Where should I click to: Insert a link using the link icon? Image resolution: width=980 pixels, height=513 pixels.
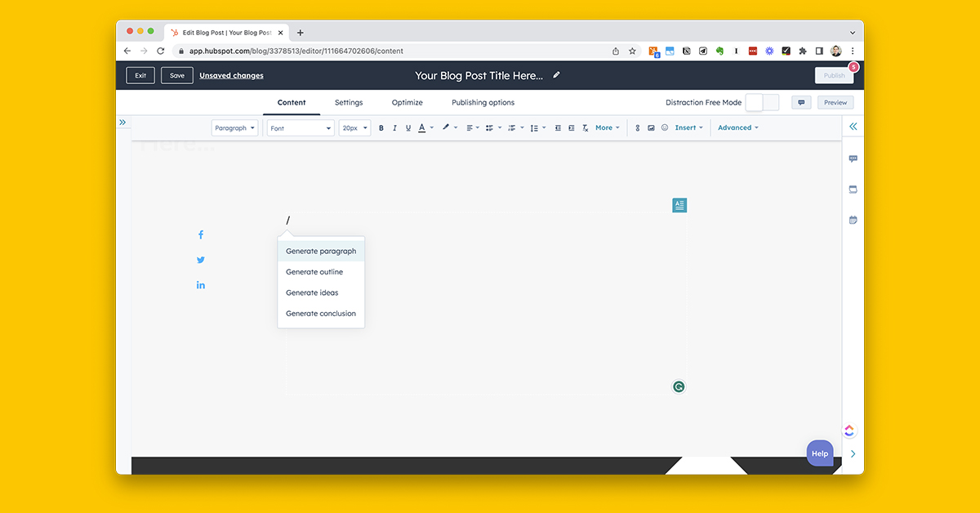pyautogui.click(x=638, y=128)
